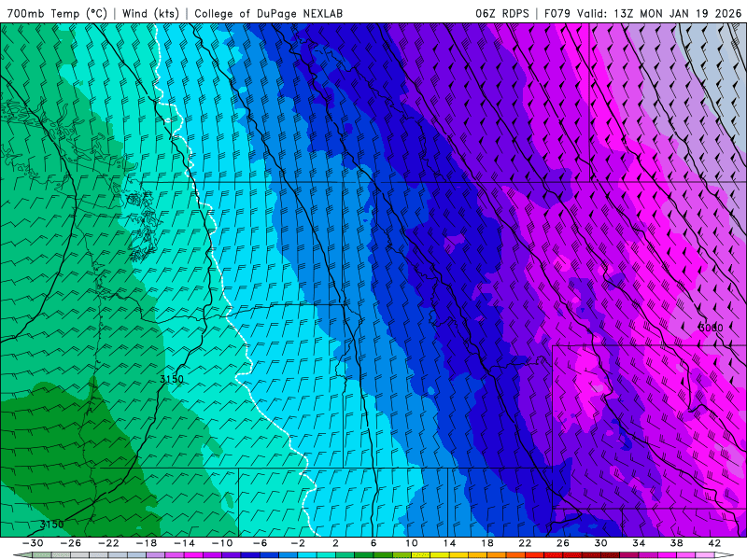Click the '06Z RDPS' model run label
The width and height of the screenshot is (747, 560).
502,13
